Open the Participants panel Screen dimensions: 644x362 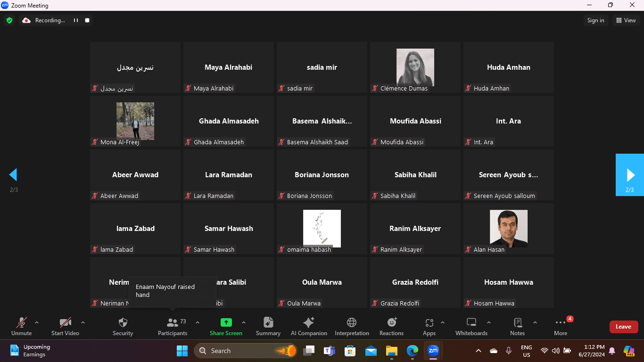[x=173, y=323]
